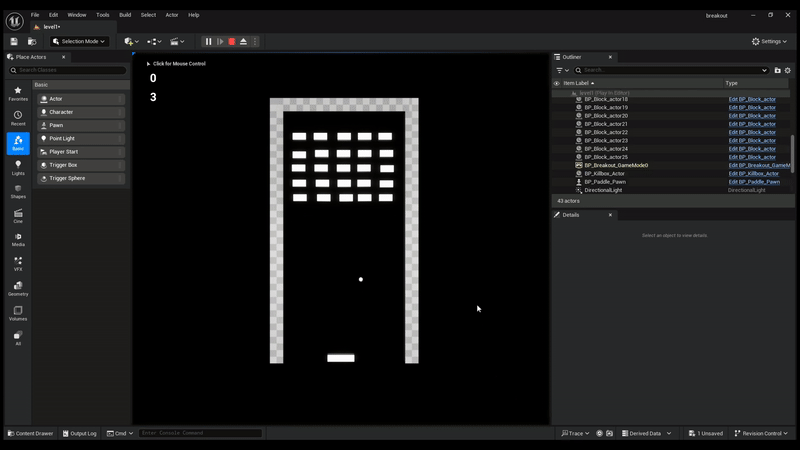Image resolution: width=800 pixels, height=450 pixels.
Task: Open the Actor menu
Action: [172, 15]
